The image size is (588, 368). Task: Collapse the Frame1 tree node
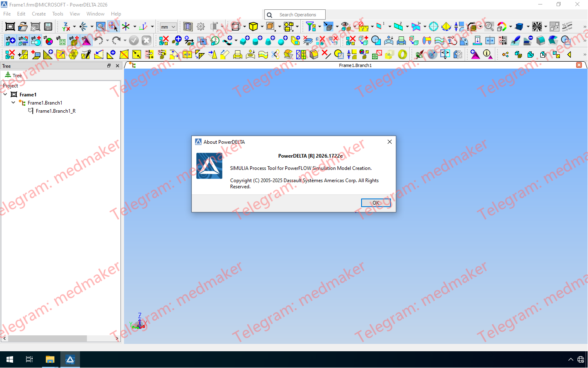click(5, 94)
